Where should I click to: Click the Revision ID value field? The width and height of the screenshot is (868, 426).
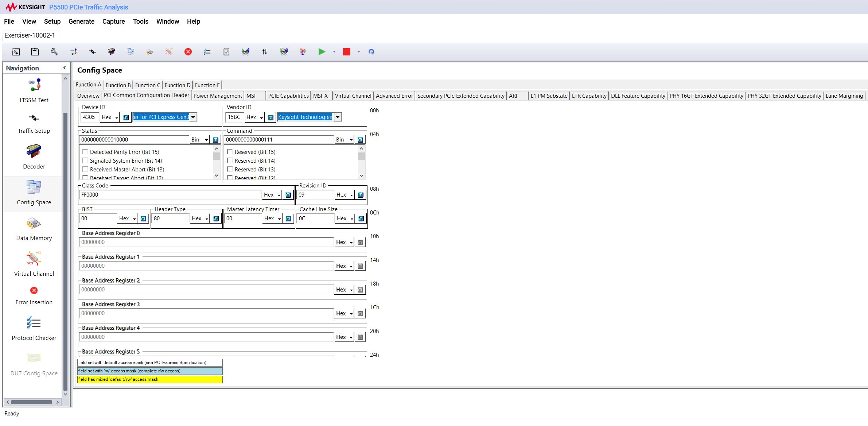click(x=315, y=195)
